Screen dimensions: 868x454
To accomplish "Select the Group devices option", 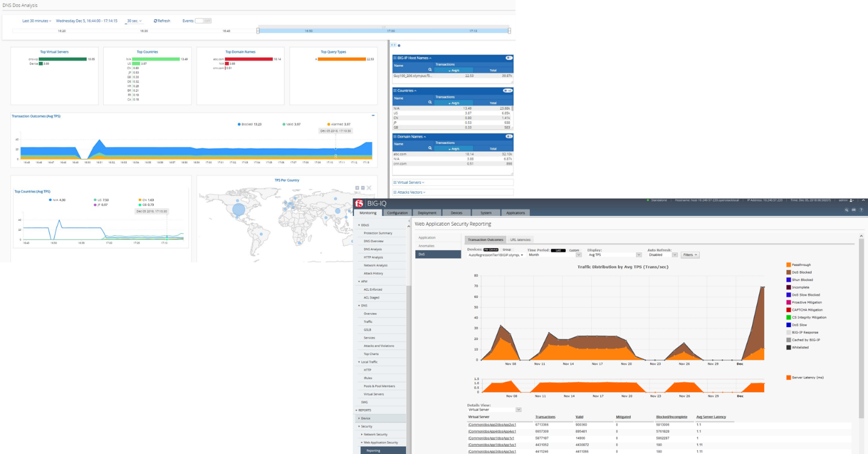I will pos(507,249).
